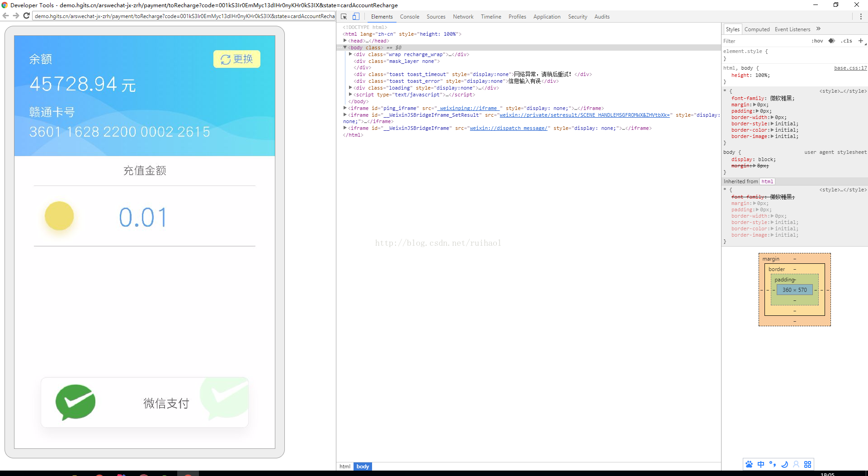
Task: Follow the weixin://dispatch_message/ link
Action: point(509,128)
